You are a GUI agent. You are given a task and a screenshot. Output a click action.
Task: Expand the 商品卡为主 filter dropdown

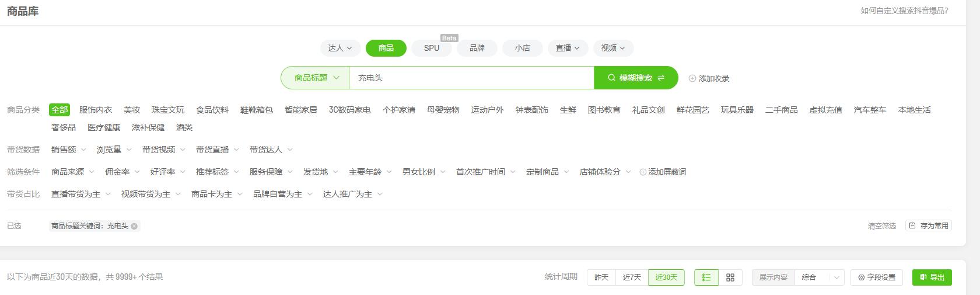tap(216, 194)
